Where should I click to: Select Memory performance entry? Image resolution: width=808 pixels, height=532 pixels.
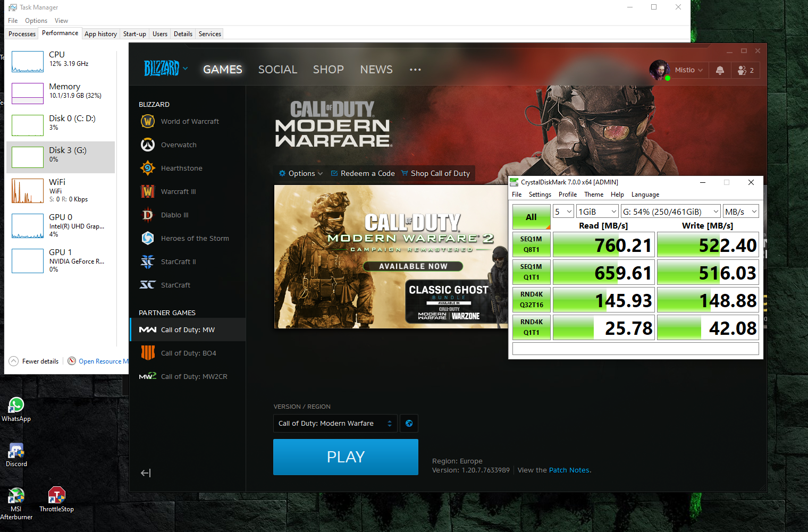tap(61, 93)
